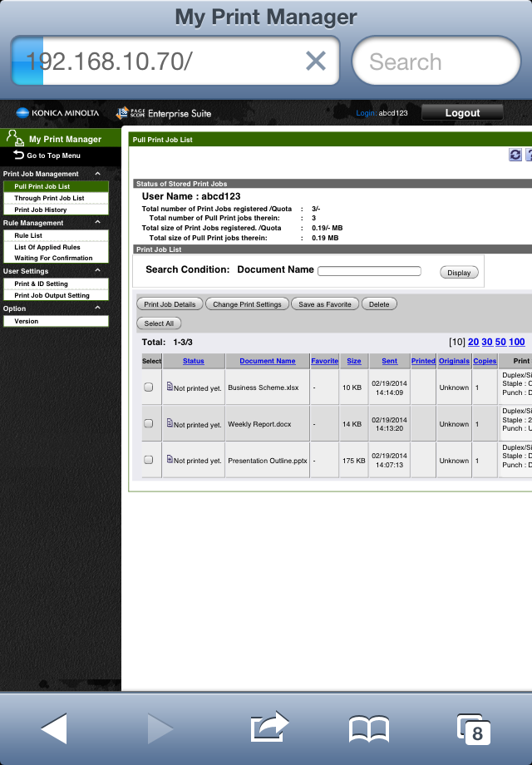Click the Display button
This screenshot has height=765, width=532.
click(459, 272)
